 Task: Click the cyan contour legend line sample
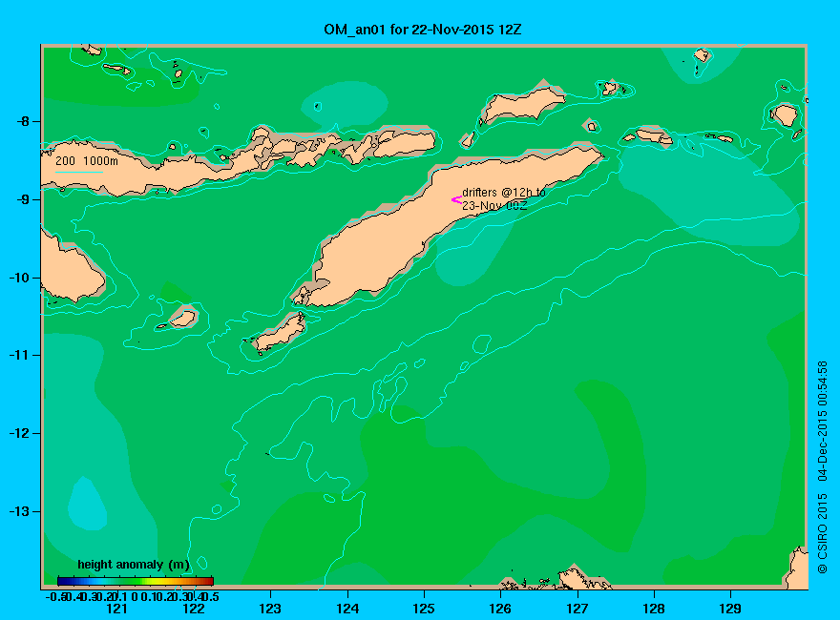78,173
